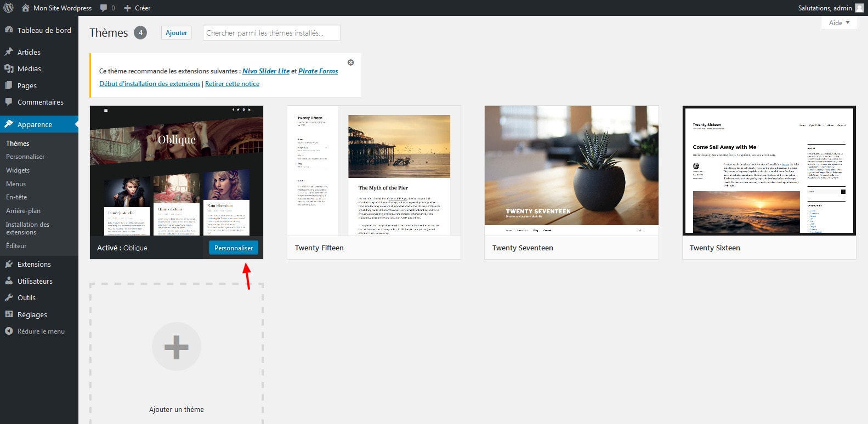This screenshot has width=868, height=424.
Task: Open the Pirate Forms link
Action: [x=318, y=71]
